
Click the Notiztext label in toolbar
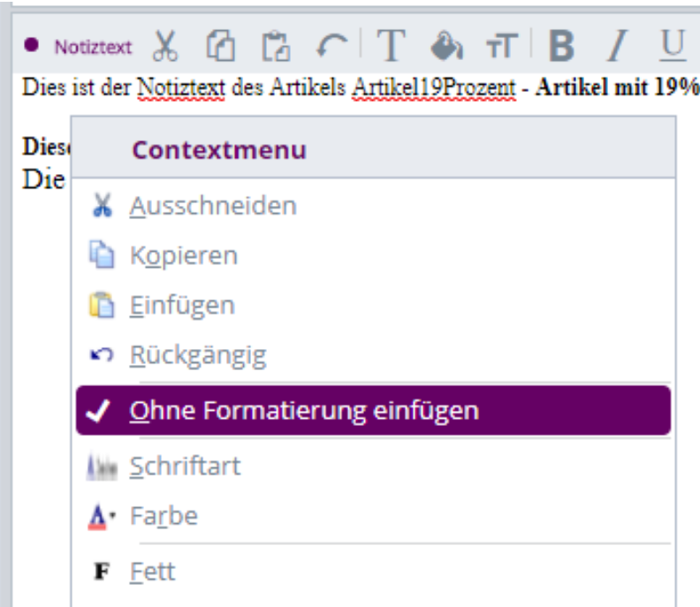pos(93,48)
